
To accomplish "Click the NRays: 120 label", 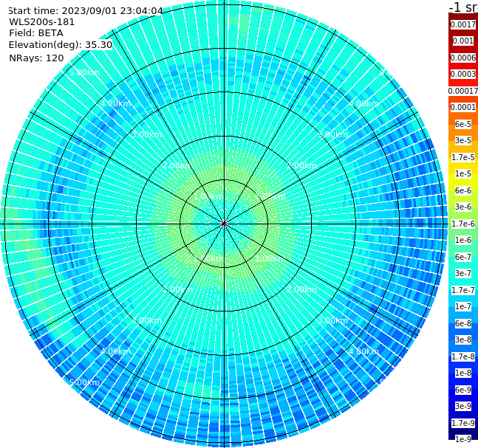I will click(36, 58).
